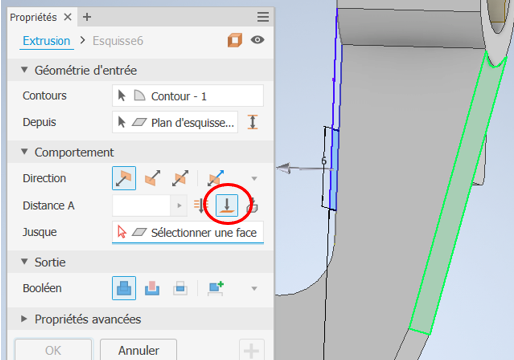Toggle the eye visibility icon in header
514x360 pixels.
[x=257, y=40]
